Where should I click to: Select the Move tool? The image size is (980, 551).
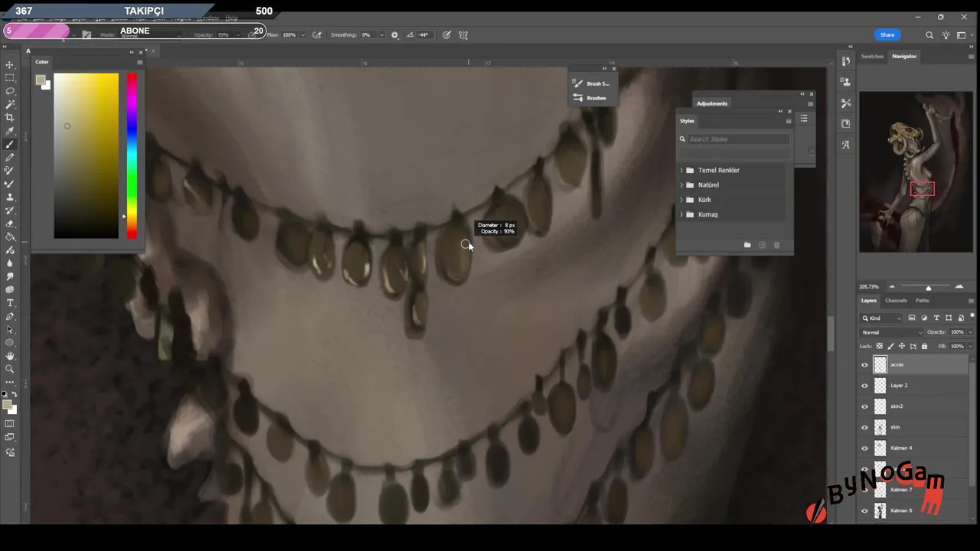coord(10,65)
